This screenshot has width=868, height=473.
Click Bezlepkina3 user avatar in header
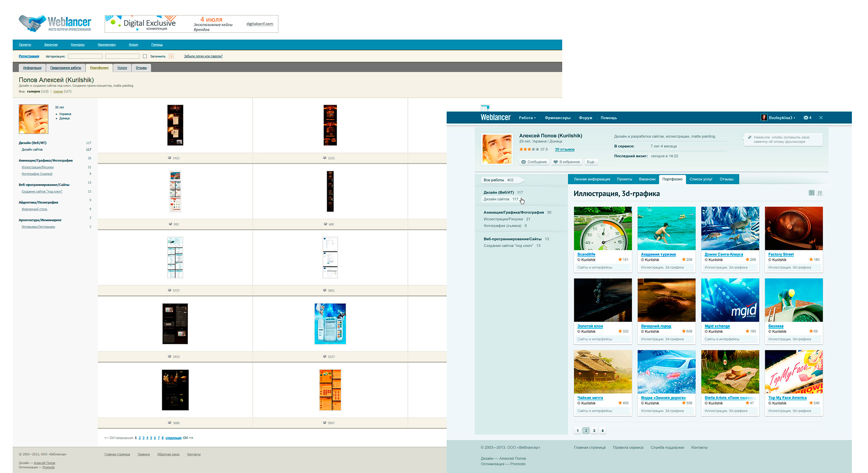point(764,117)
